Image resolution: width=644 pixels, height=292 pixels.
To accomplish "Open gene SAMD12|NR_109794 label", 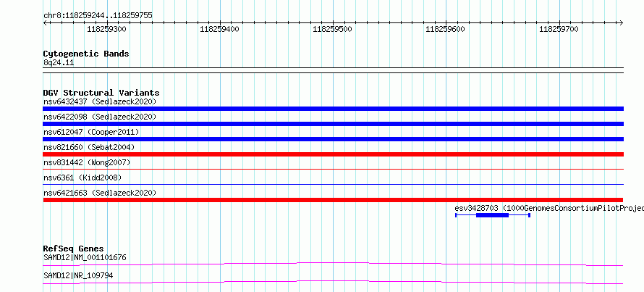I will (x=78, y=276).
